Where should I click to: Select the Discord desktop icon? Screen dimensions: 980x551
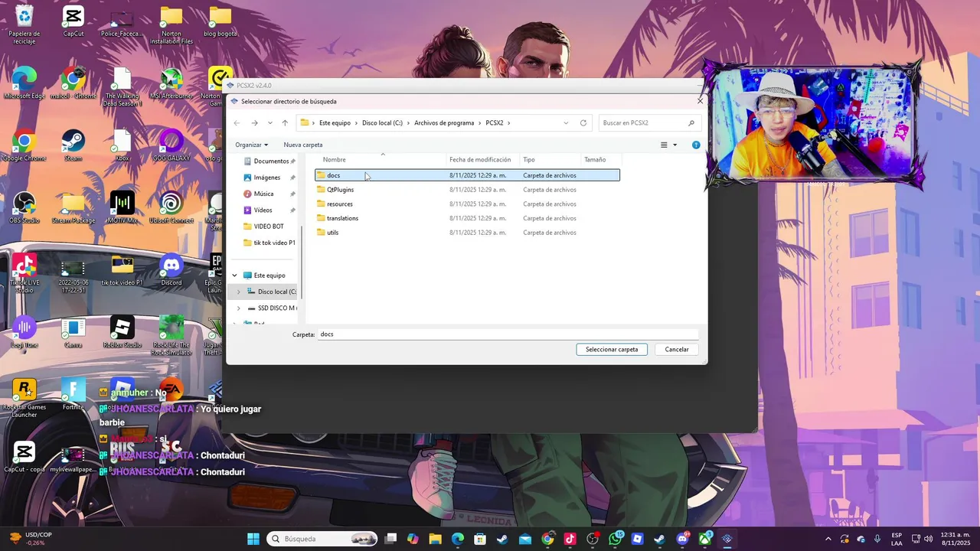coord(171,269)
